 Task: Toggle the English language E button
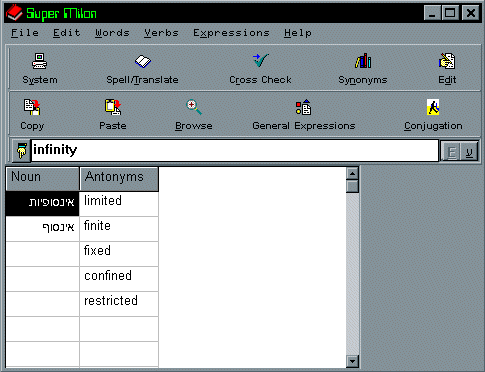451,152
